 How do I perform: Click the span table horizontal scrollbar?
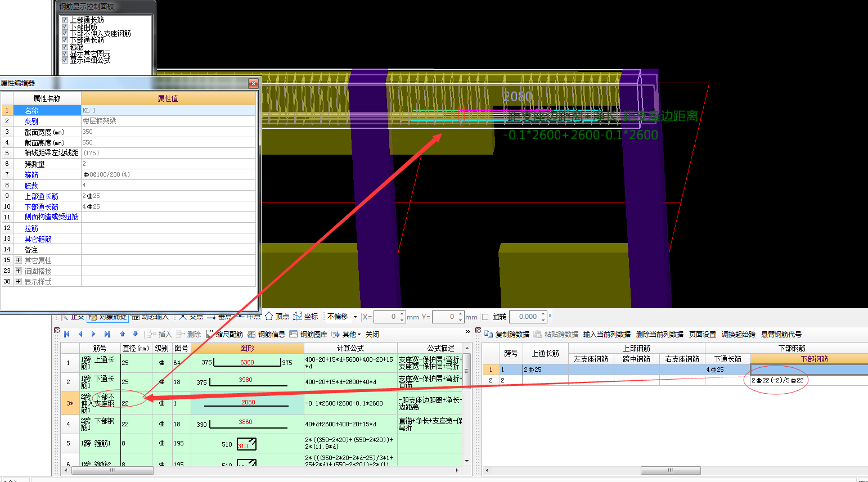pyautogui.click(x=671, y=470)
